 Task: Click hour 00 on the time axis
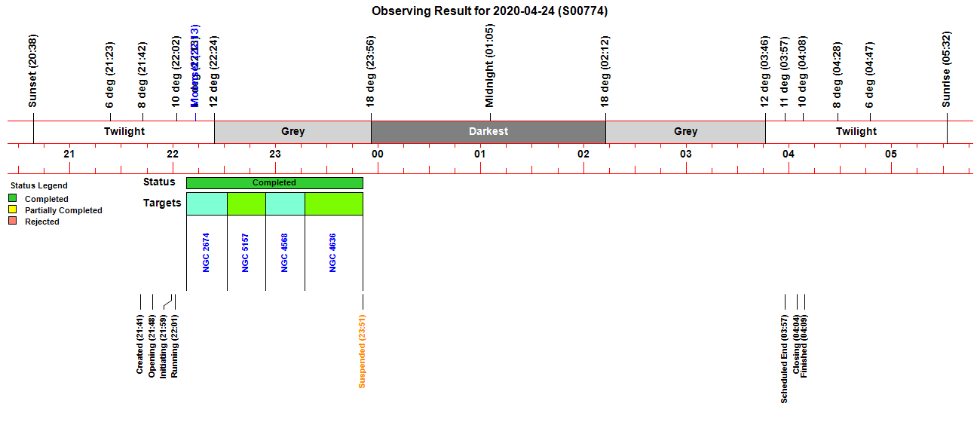click(x=378, y=154)
